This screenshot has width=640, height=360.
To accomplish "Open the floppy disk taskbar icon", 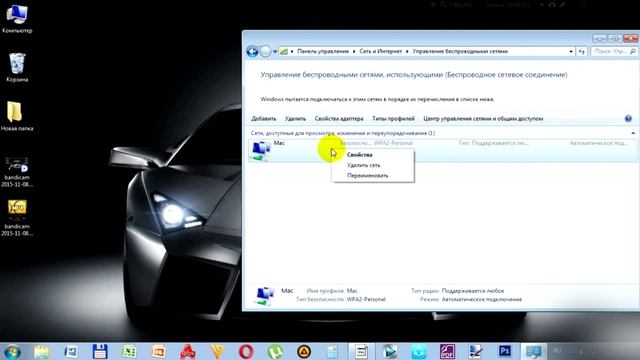I will [100, 351].
